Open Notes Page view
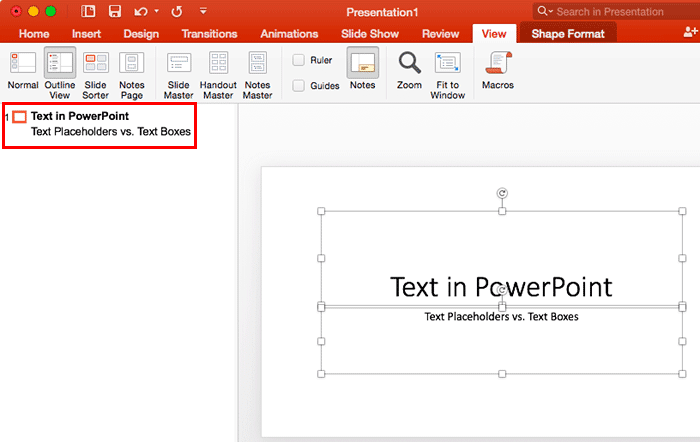Viewport: 700px width, 442px height. [x=132, y=75]
